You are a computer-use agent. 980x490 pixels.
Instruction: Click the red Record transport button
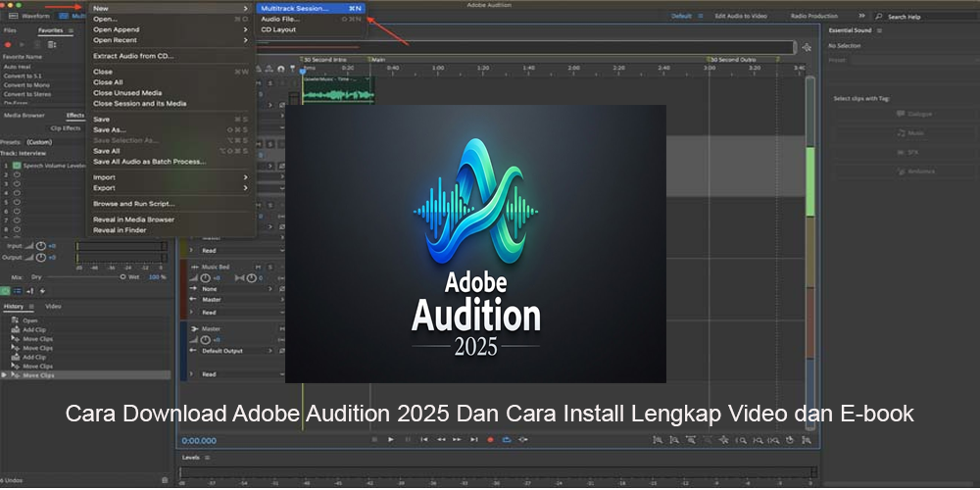click(x=491, y=440)
